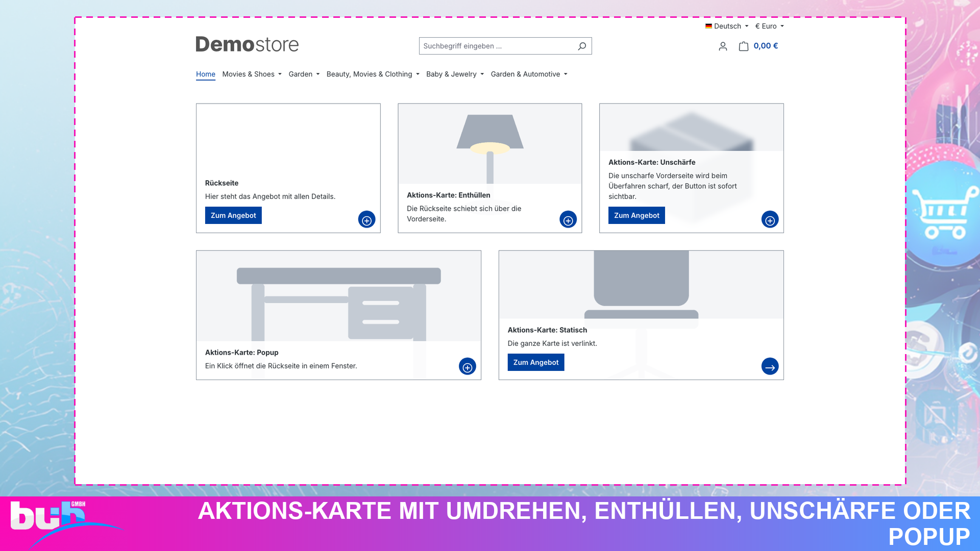Click the blurred box image on Unschärfe card
980x551 pixels.
(692, 128)
